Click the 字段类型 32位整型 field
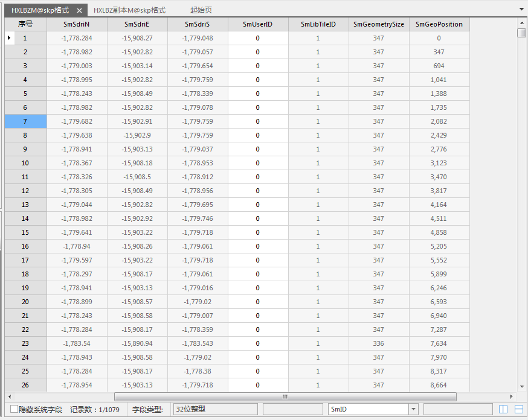Image resolution: width=528 pixels, height=420 pixels. [215, 409]
